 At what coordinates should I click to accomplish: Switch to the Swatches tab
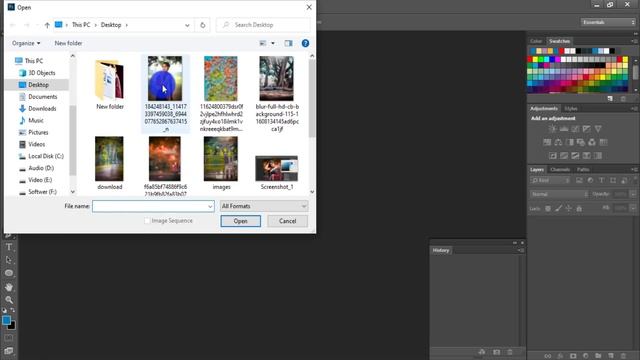pos(559,41)
